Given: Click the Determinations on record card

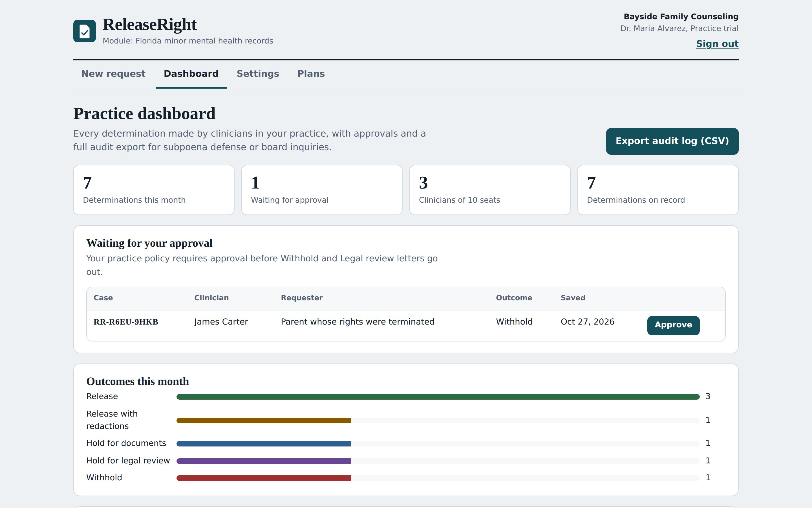Looking at the screenshot, I should 658,190.
